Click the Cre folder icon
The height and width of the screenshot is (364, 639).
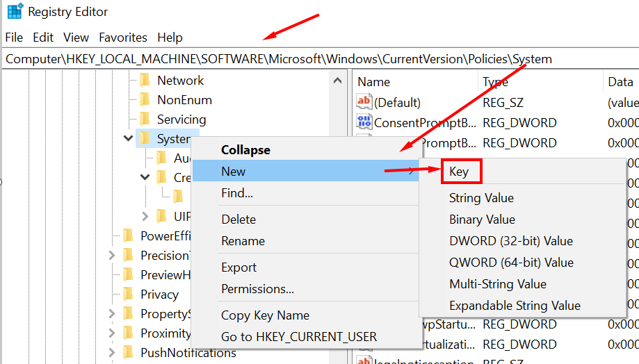click(162, 178)
